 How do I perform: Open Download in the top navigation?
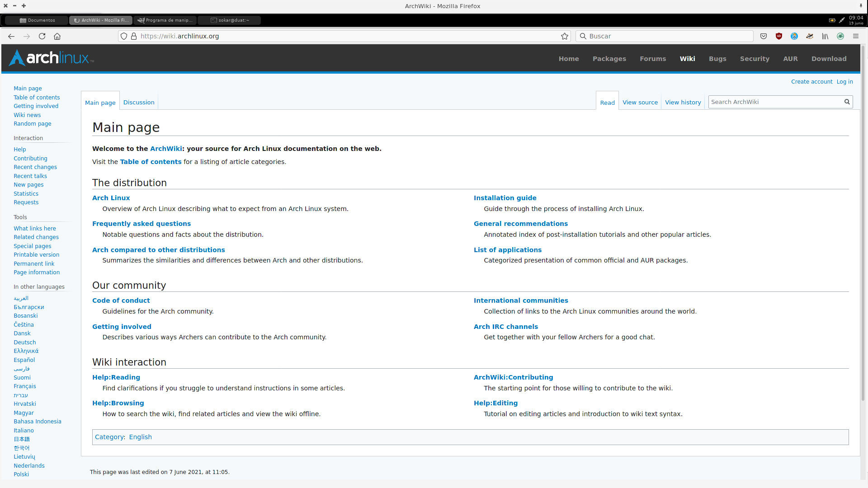pyautogui.click(x=829, y=59)
